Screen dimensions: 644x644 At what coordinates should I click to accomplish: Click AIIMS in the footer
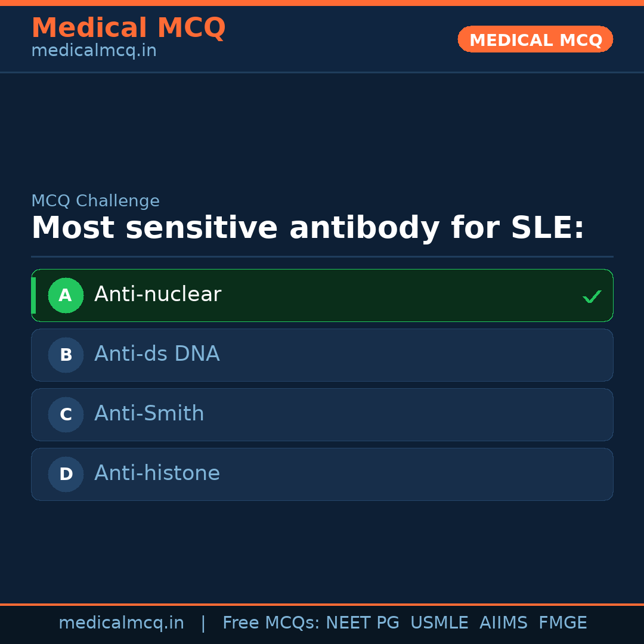503,623
